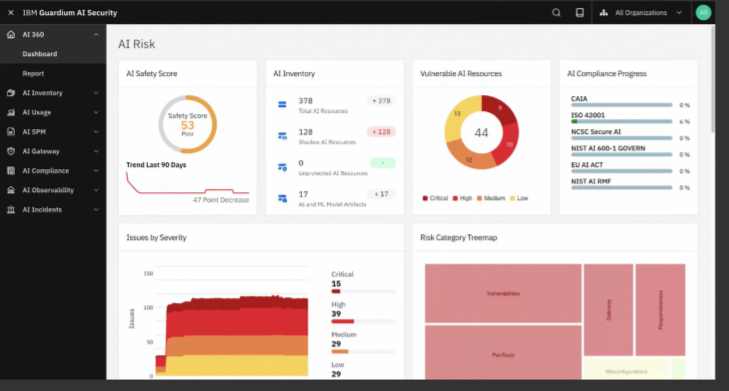Image resolution: width=729 pixels, height=391 pixels.
Task: Click the AI and ML Model Artifacts icon
Action: (x=282, y=198)
